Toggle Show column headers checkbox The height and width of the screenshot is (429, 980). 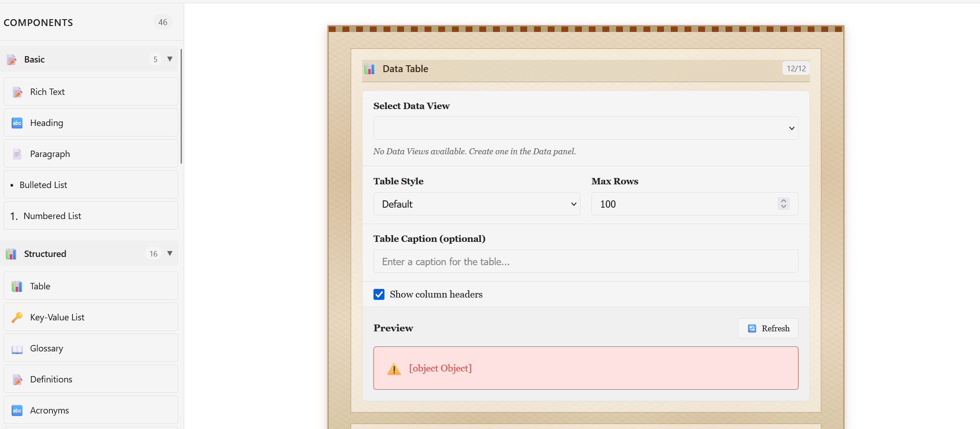379,294
